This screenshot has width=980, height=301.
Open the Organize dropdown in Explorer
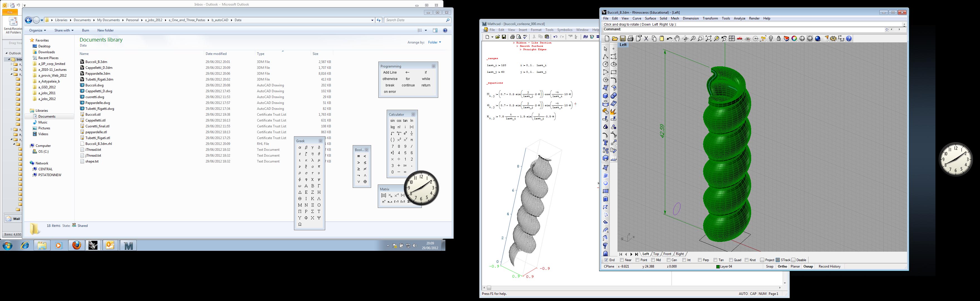pos(37,30)
